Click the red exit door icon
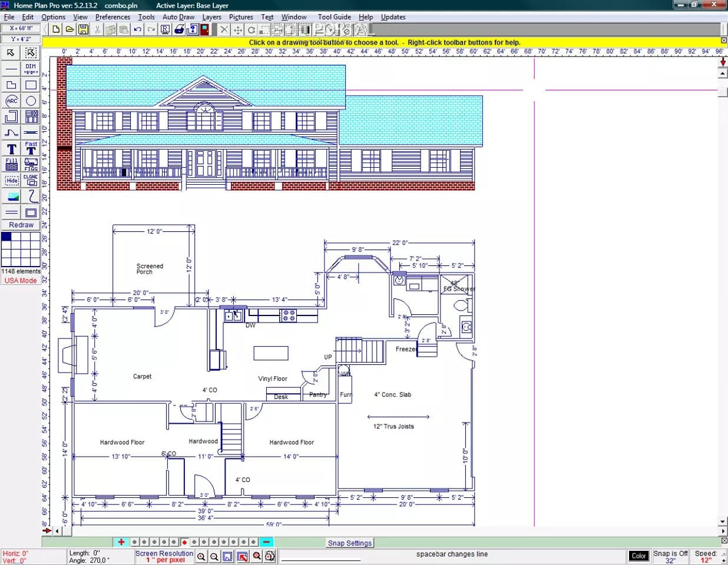The image size is (728, 565). (x=206, y=29)
